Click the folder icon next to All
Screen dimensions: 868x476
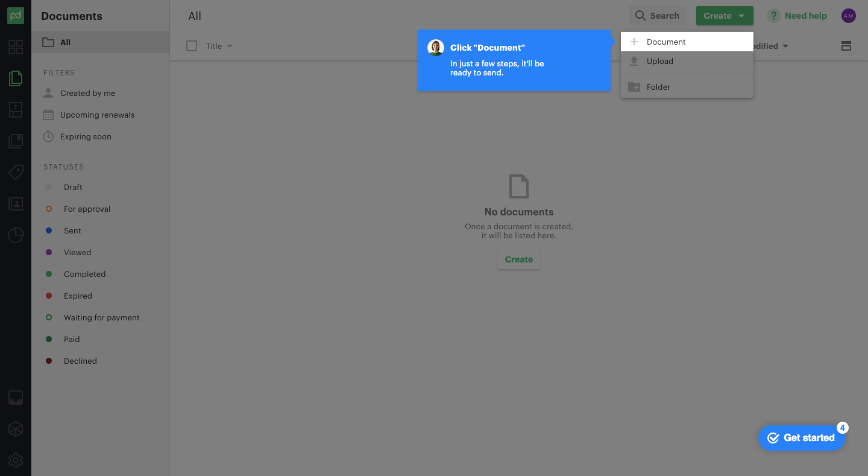click(x=48, y=42)
